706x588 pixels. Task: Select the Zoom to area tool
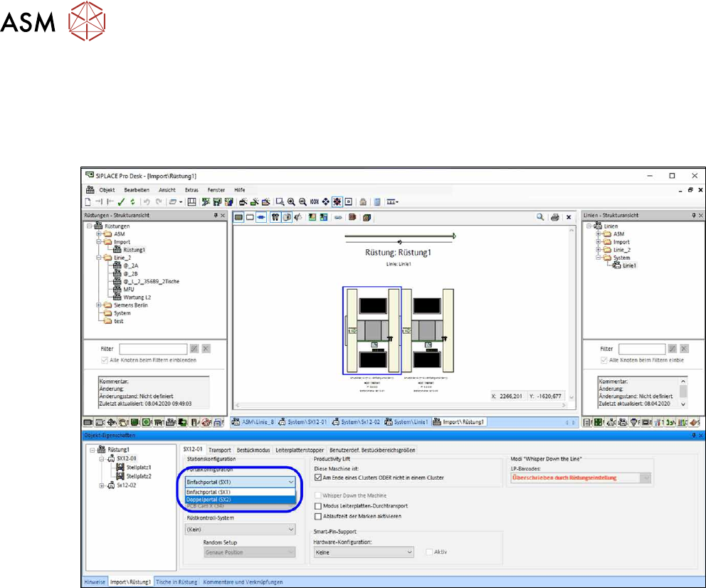(x=280, y=202)
